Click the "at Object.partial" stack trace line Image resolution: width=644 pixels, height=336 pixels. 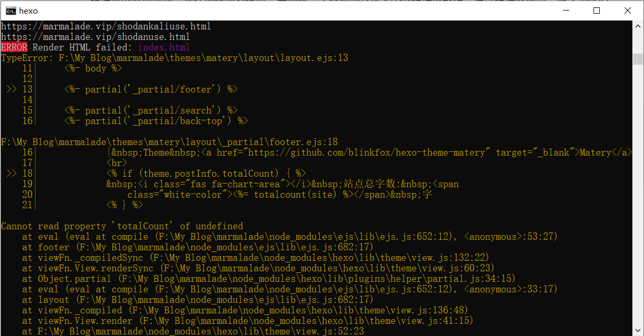tap(268, 279)
